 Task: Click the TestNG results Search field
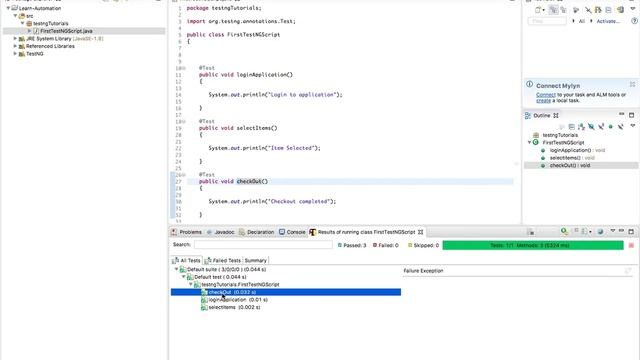pos(263,245)
